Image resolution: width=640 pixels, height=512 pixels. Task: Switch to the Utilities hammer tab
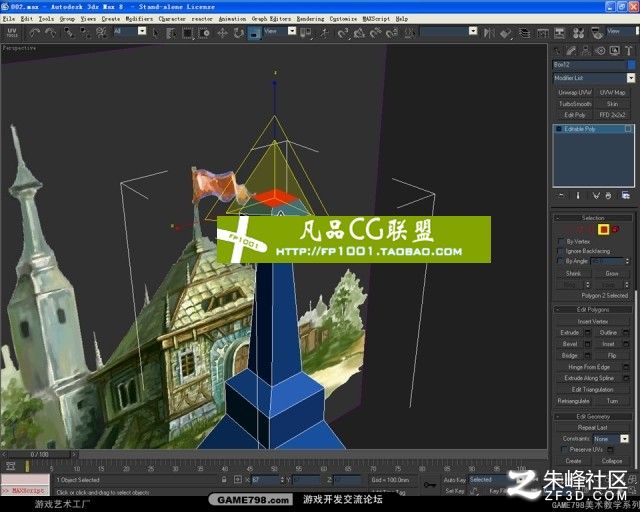pyautogui.click(x=629, y=51)
